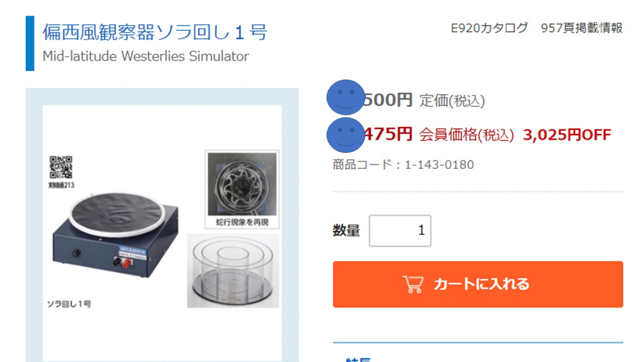Click the QR code image
This screenshot has width=644, height=362.
pyautogui.click(x=61, y=167)
